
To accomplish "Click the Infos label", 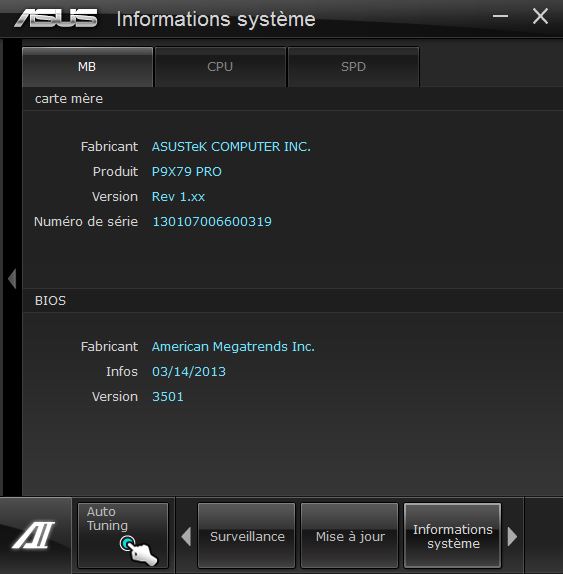I will click(122, 372).
